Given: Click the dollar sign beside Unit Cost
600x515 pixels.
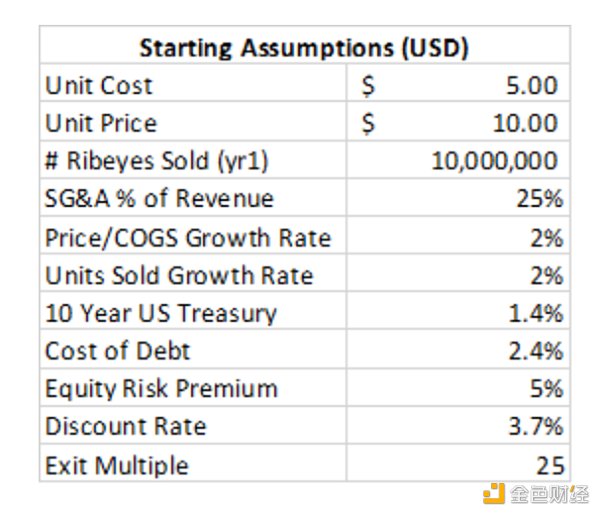Looking at the screenshot, I should tap(367, 86).
